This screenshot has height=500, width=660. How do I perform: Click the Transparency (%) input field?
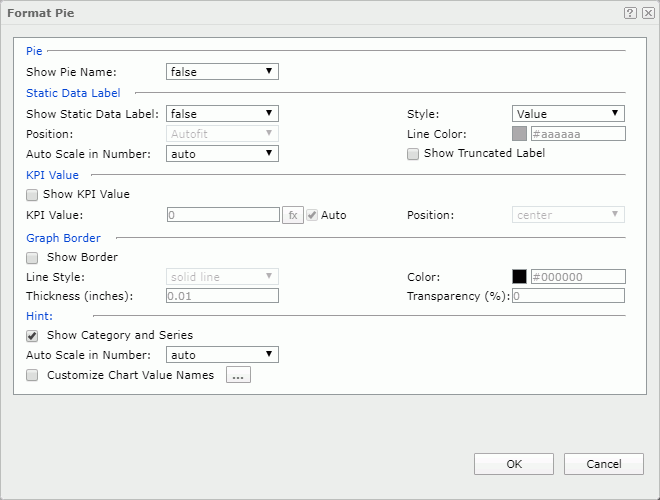pyautogui.click(x=568, y=295)
